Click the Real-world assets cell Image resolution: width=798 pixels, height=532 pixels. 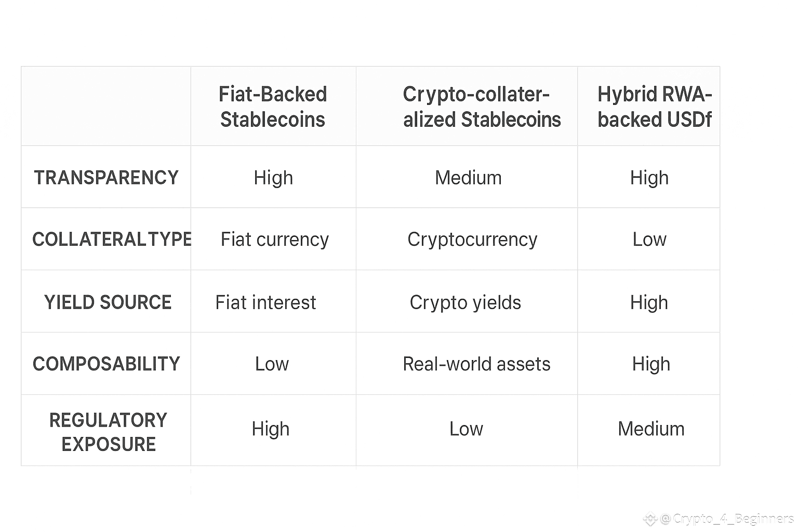pos(476,364)
